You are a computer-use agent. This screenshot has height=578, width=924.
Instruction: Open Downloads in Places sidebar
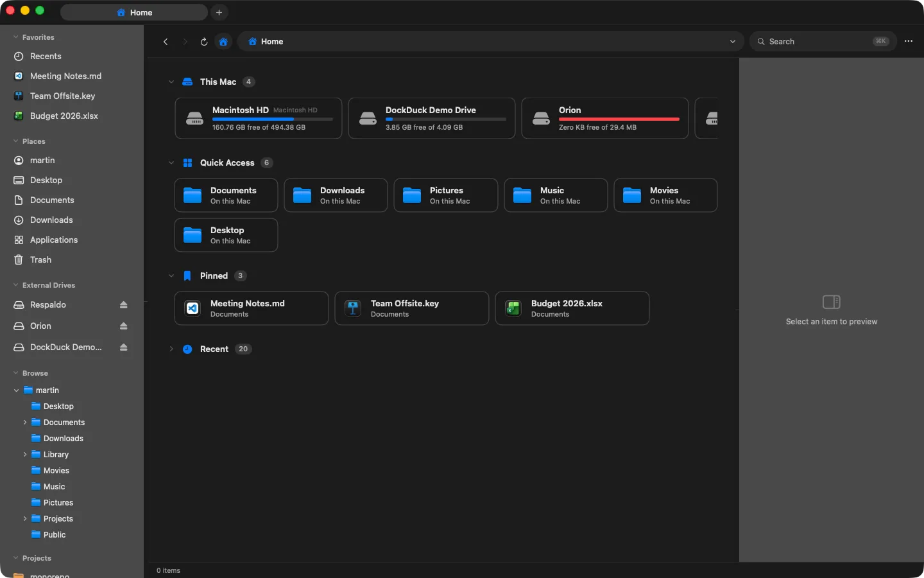point(72,220)
